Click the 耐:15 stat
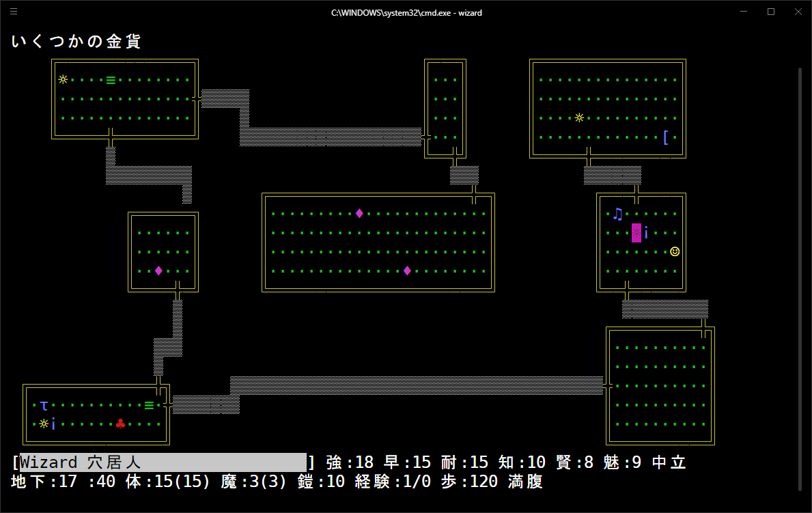The height and width of the screenshot is (513, 812). [x=465, y=462]
